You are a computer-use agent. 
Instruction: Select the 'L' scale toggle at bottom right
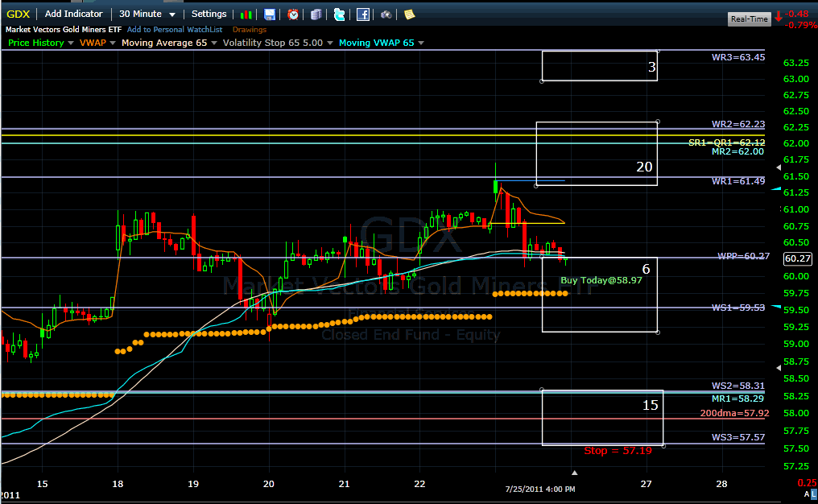tap(814, 494)
